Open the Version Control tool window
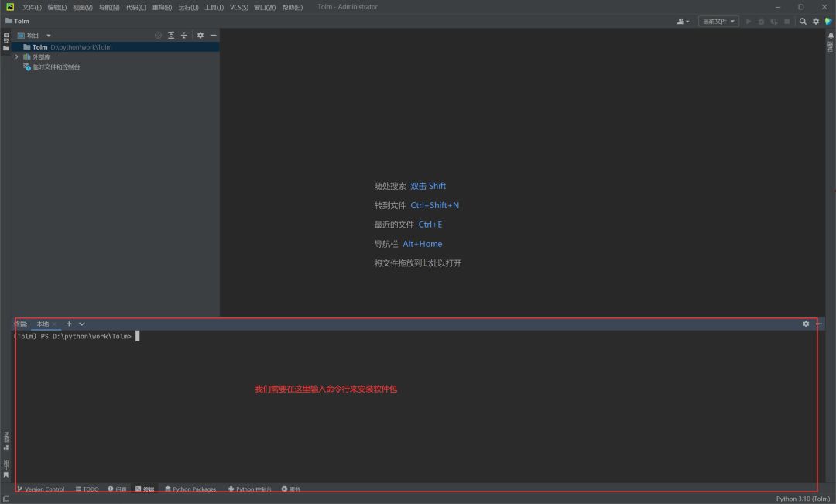 coord(41,489)
